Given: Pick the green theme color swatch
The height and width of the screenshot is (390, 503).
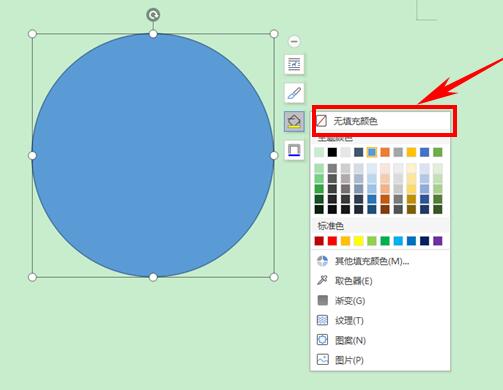Looking at the screenshot, I should (438, 152).
